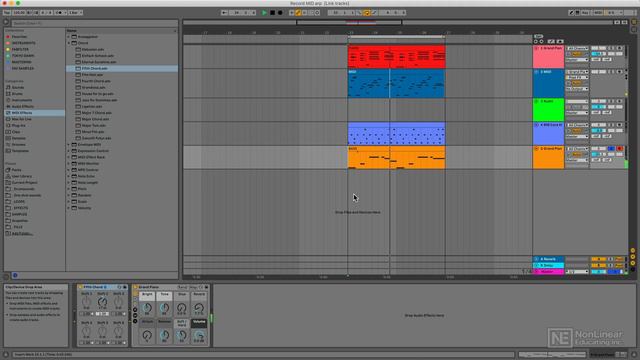This screenshot has height=360, width=640.
Task: Click hot-swap icon on Fifth Chord device
Action: point(119,287)
